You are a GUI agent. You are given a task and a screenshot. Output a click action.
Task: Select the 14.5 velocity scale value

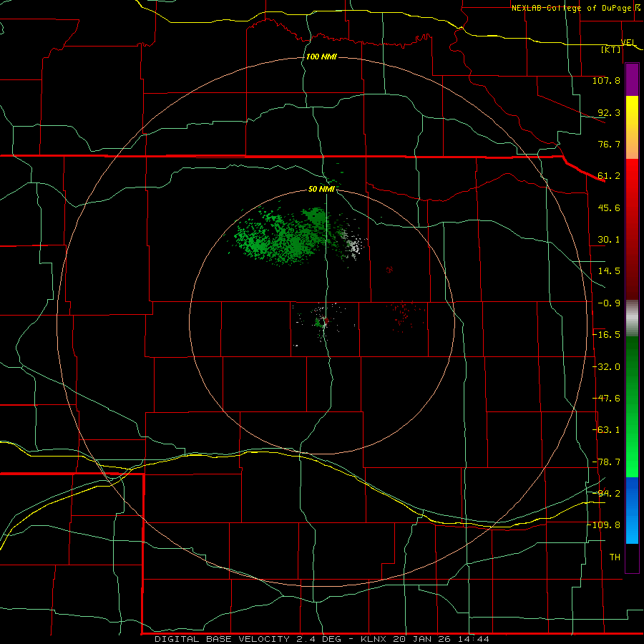[x=609, y=271]
